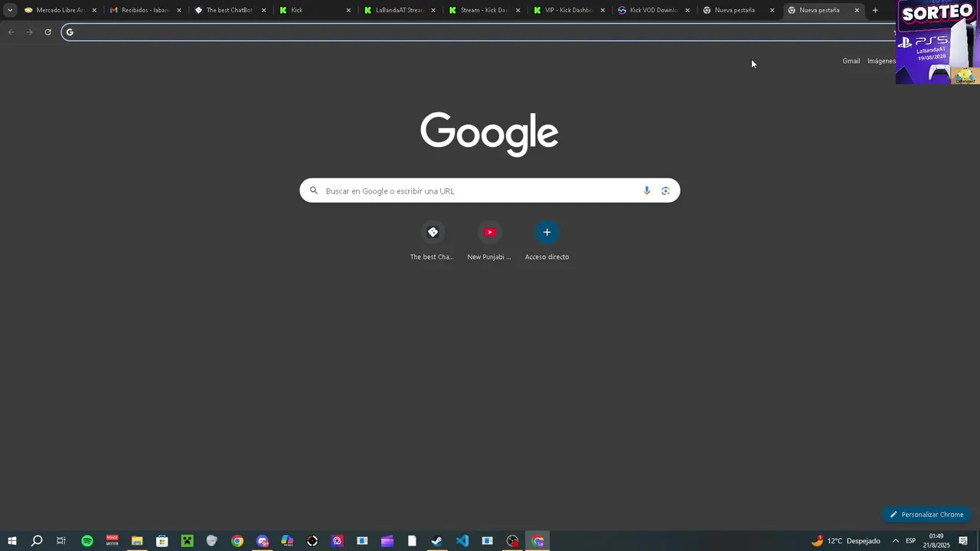The height and width of the screenshot is (551, 980).
Task: Switch to the Stream - Kick Dashboard tab
Action: pyautogui.click(x=484, y=10)
